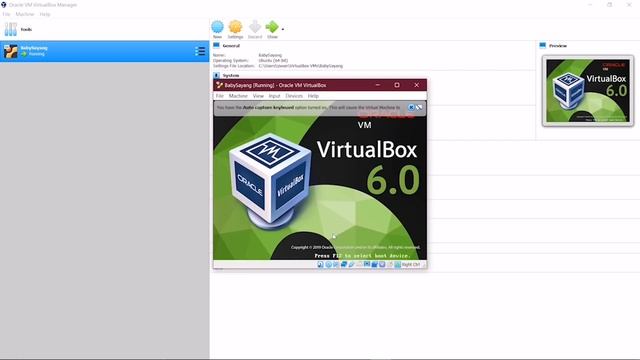Screen dimensions: 640x360
Task: Click the audio status icon in VM status bar
Action: tap(336, 264)
